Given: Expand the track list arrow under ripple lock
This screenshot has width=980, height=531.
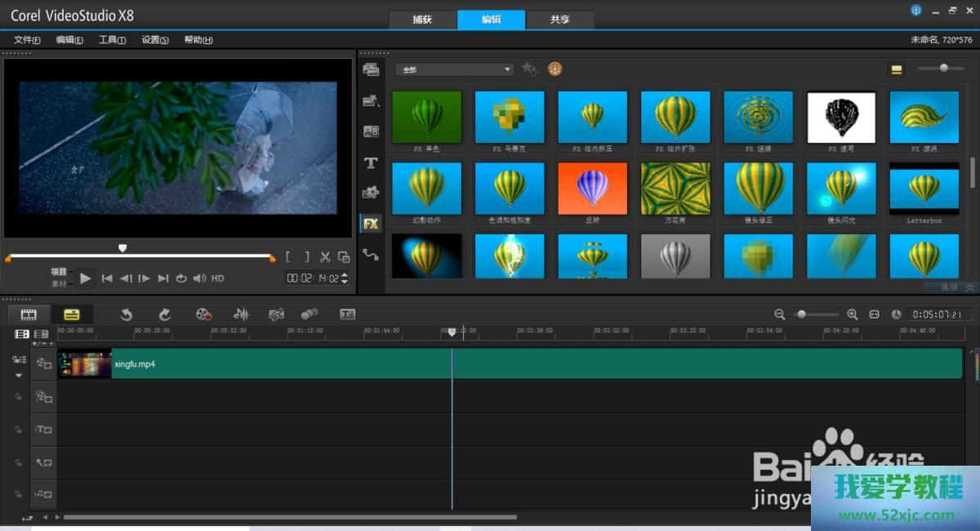Looking at the screenshot, I should point(19,376).
